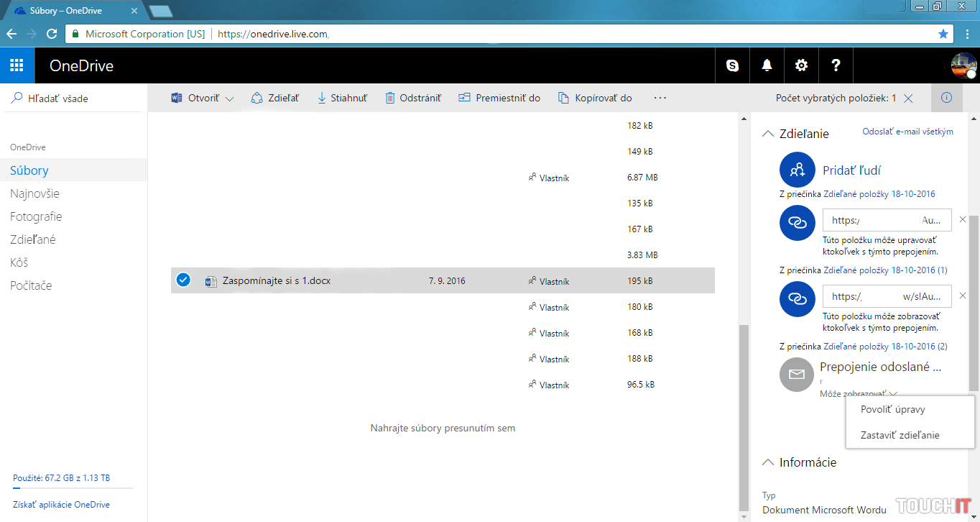The image size is (980, 522).
Task: Click Odoslať e-mail všetkým link
Action: 907,132
